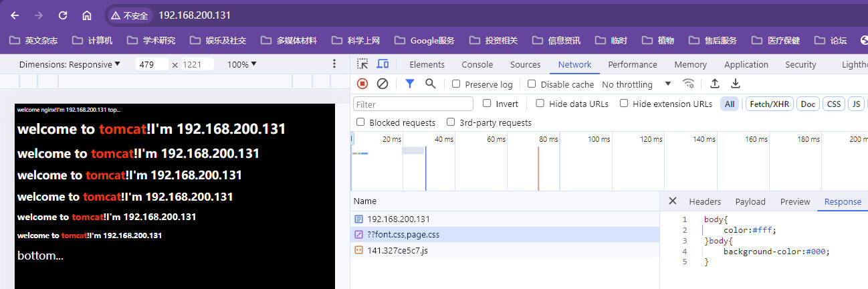Open network conditions wifi icon
Viewport: 868px width, 289px height.
tap(688, 84)
